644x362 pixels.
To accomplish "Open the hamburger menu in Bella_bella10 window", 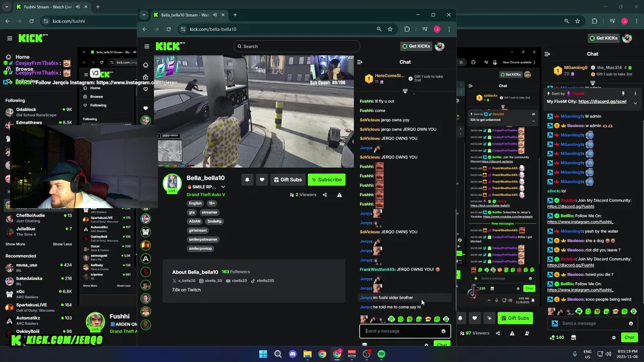I will [x=147, y=46].
